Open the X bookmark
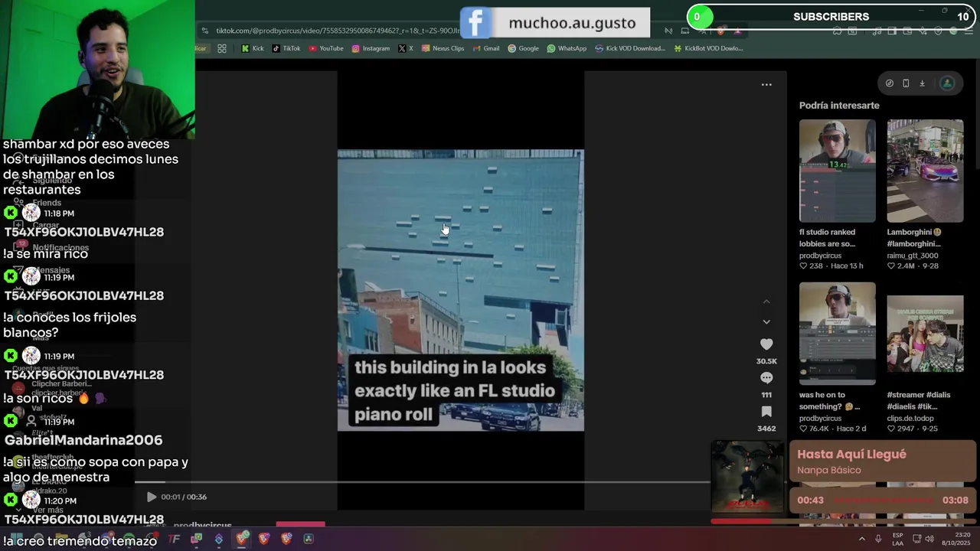This screenshot has height=551, width=980. 406,48
